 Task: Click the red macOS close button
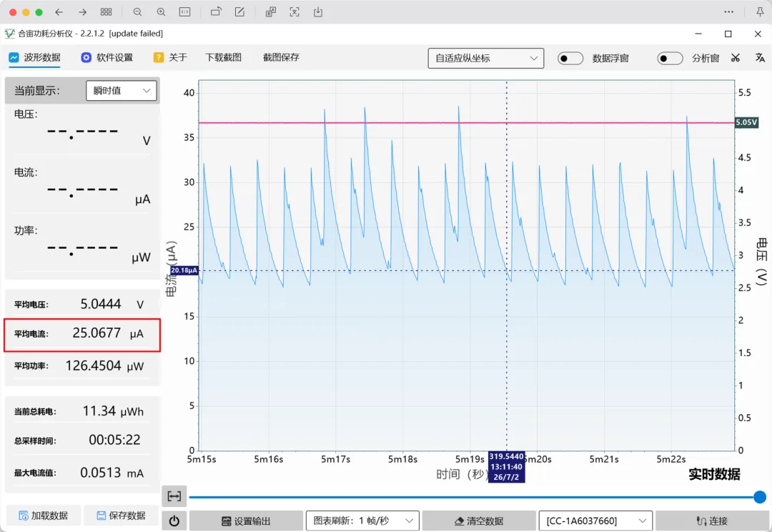coord(13,12)
